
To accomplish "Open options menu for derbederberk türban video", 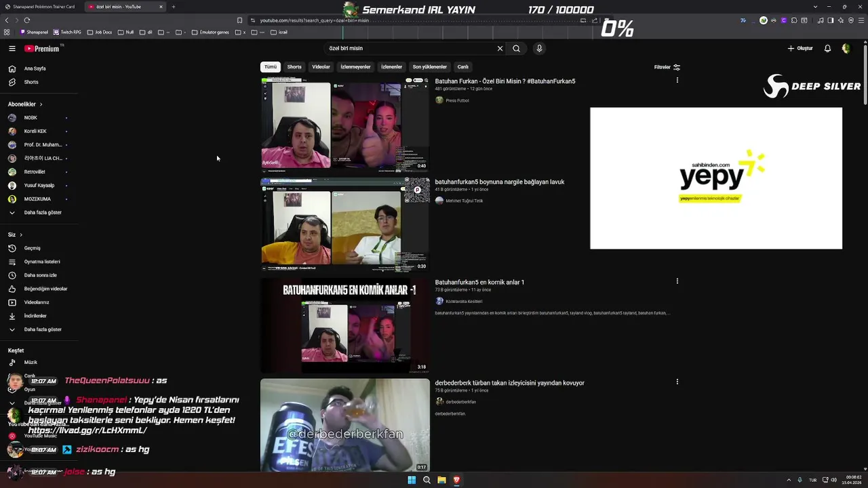I will coord(677,382).
